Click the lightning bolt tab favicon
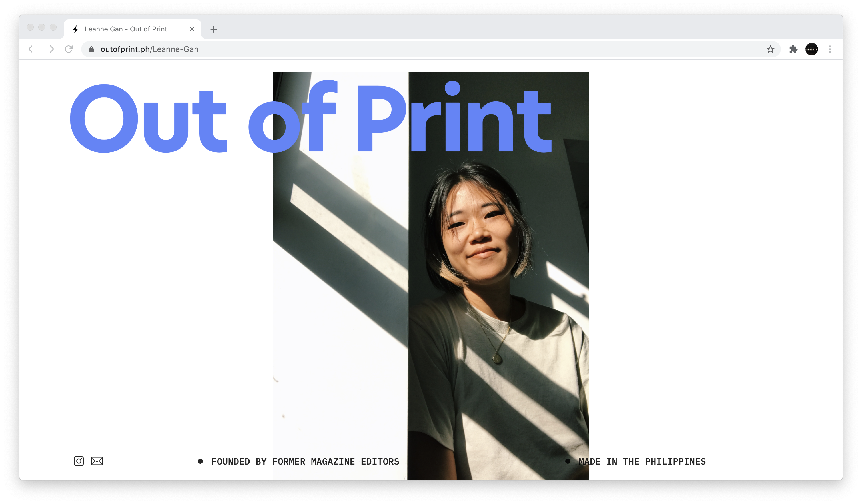Viewport: 862px width, 504px height. (75, 29)
